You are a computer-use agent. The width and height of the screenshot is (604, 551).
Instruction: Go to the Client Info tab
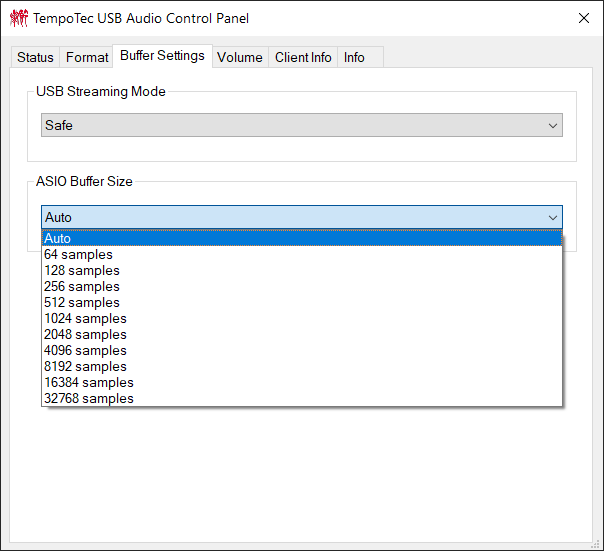303,58
